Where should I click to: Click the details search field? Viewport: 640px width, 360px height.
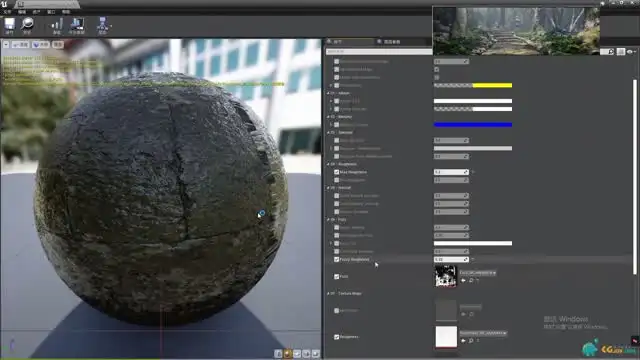pyautogui.click(x=379, y=52)
